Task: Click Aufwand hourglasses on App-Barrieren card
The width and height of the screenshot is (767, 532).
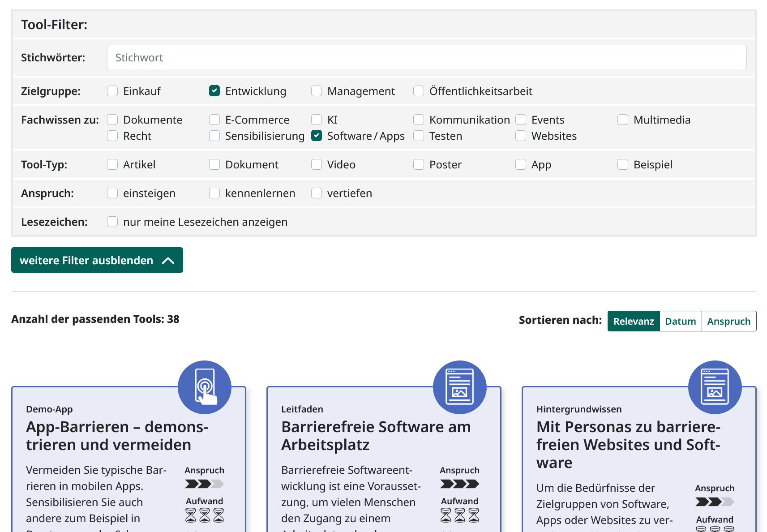Action: 205,515
